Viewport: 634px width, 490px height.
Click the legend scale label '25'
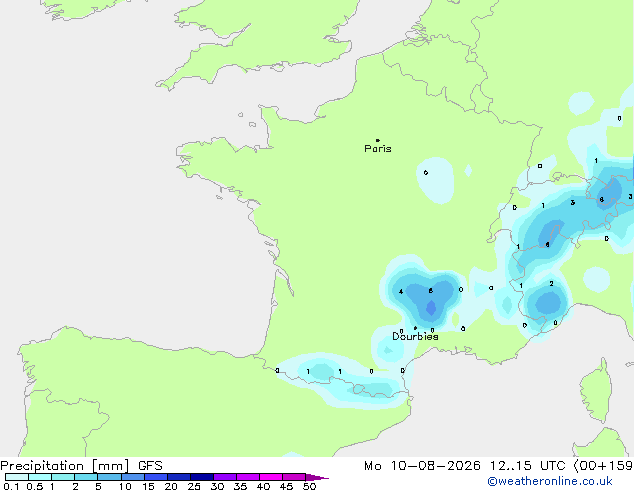point(194,486)
